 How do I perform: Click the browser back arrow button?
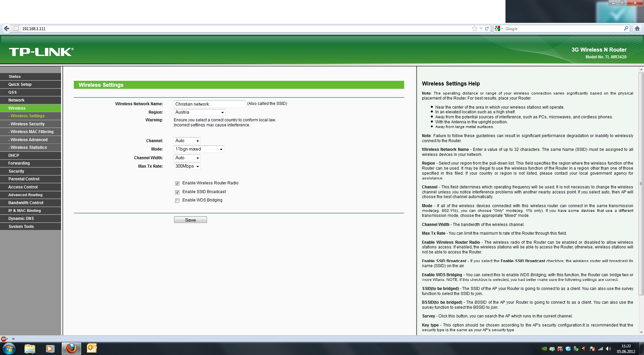6,28
